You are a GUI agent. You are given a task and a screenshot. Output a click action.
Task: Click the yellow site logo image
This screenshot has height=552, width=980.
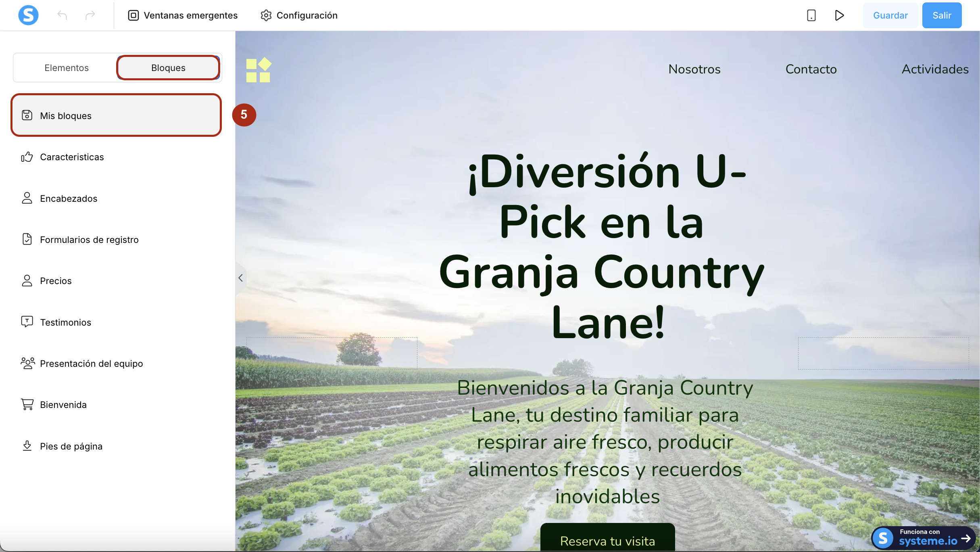[x=259, y=70]
